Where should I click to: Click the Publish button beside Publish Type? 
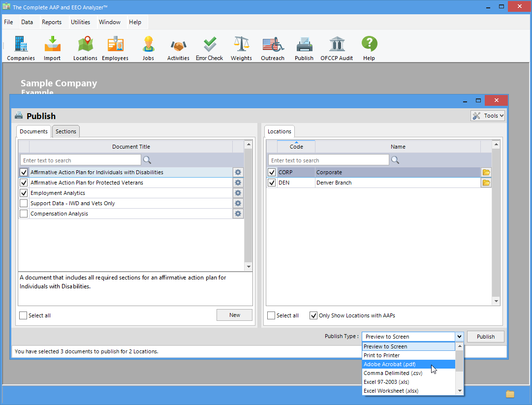tap(486, 337)
